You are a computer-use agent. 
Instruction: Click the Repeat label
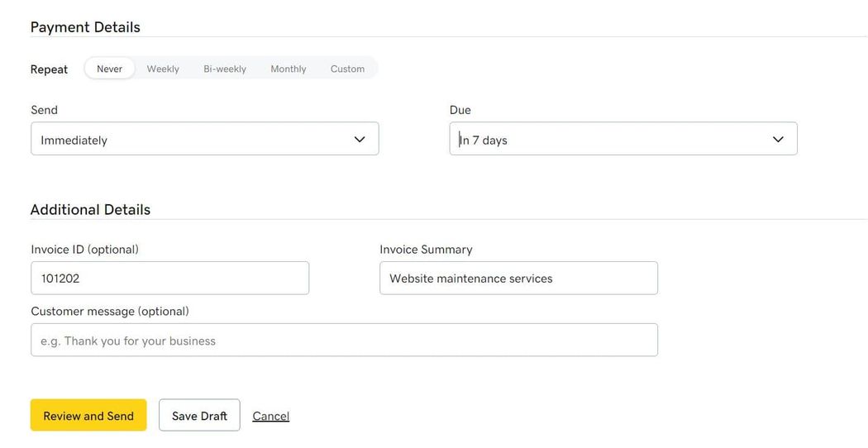50,69
